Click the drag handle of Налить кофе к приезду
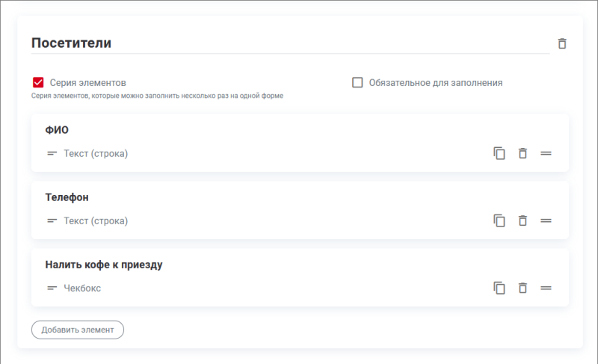This screenshot has width=598, height=364. pyautogui.click(x=546, y=288)
